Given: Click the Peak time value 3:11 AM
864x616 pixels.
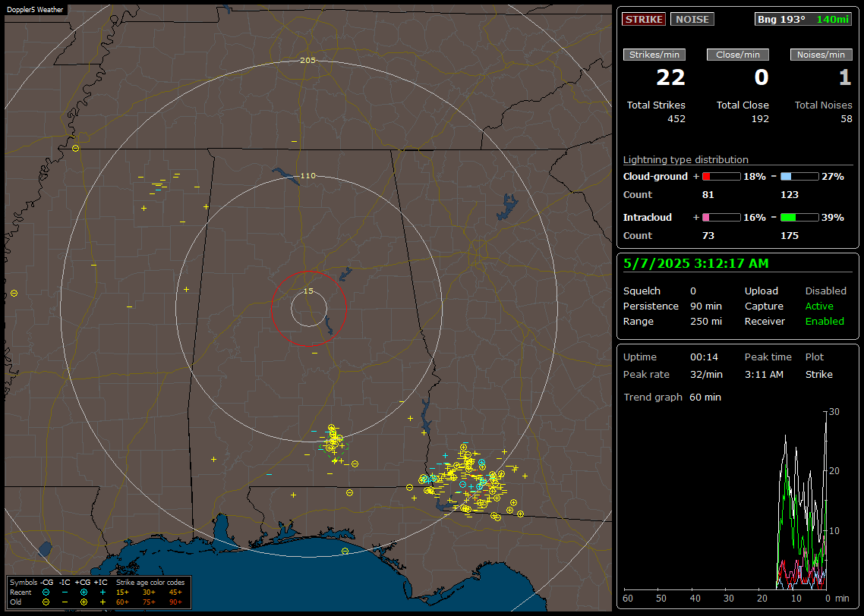Looking at the screenshot, I should [764, 374].
